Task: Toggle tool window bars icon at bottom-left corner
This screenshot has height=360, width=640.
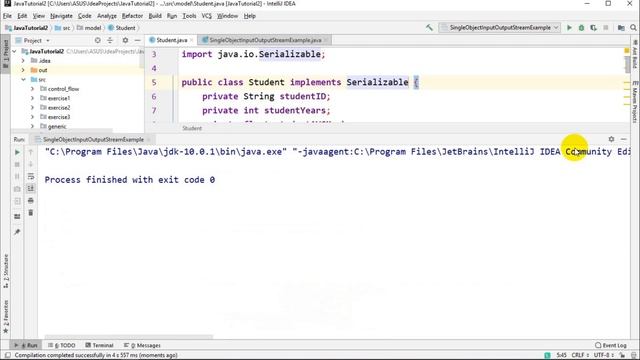Action: tap(7, 355)
